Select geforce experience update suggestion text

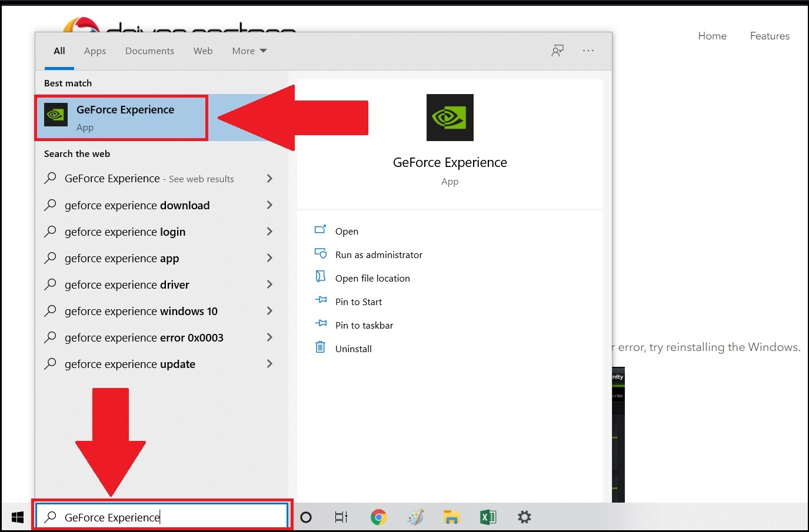(130, 364)
